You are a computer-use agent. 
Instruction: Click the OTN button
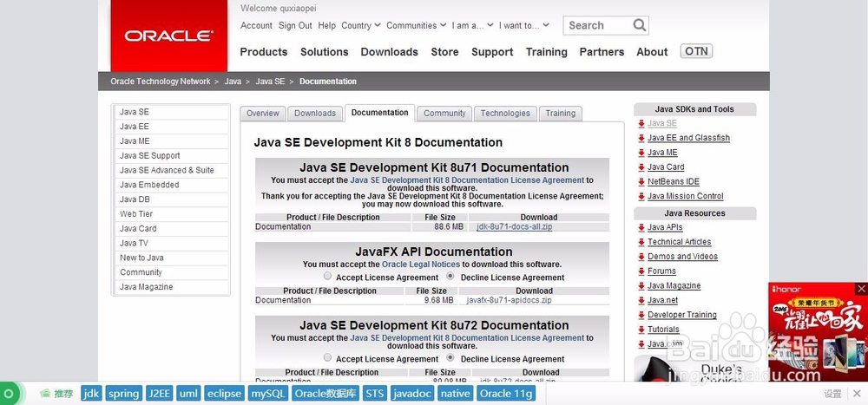pyautogui.click(x=696, y=51)
